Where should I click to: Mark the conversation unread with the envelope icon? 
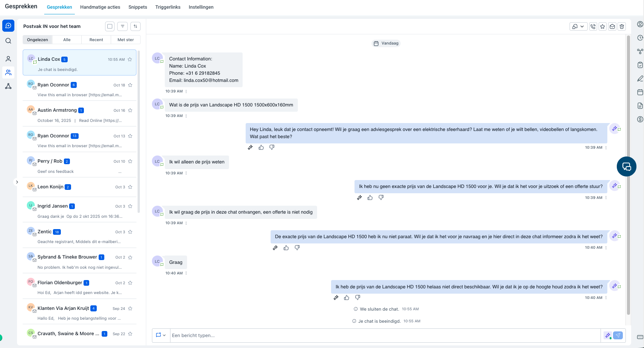click(612, 26)
